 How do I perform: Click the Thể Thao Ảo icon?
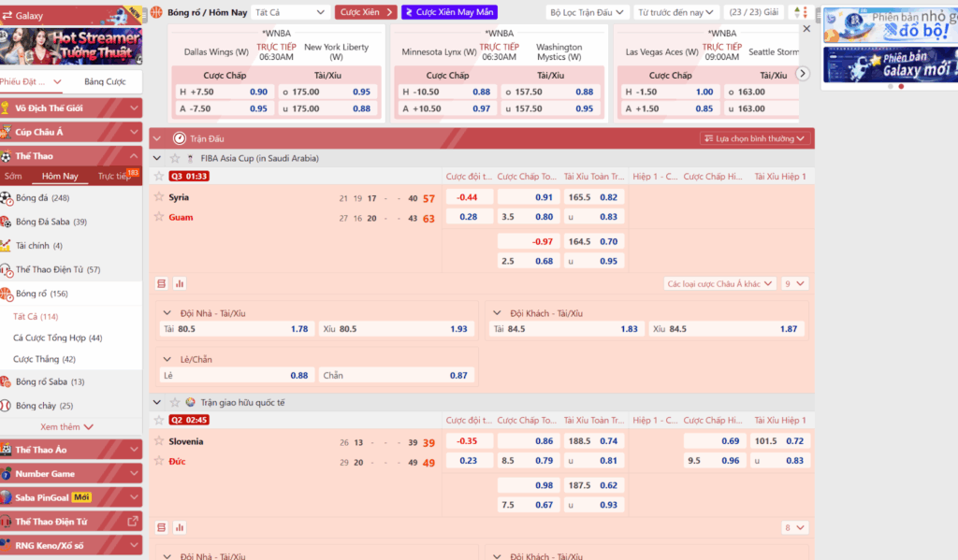tap(6, 450)
